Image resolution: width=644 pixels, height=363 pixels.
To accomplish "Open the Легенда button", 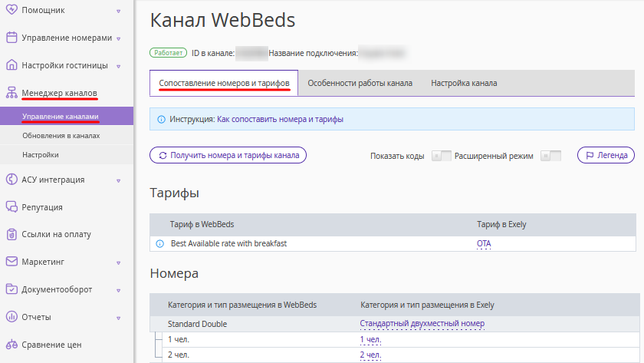I will point(606,155).
